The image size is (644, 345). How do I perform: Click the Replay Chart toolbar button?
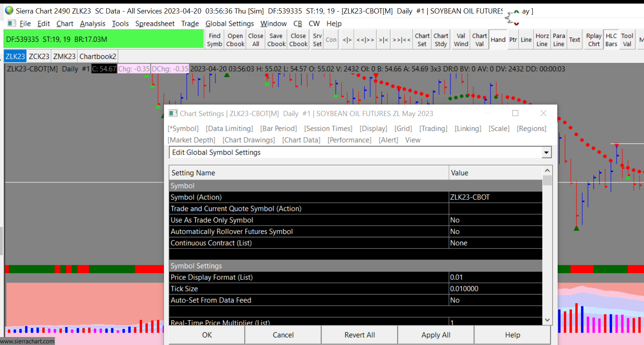[x=594, y=40]
